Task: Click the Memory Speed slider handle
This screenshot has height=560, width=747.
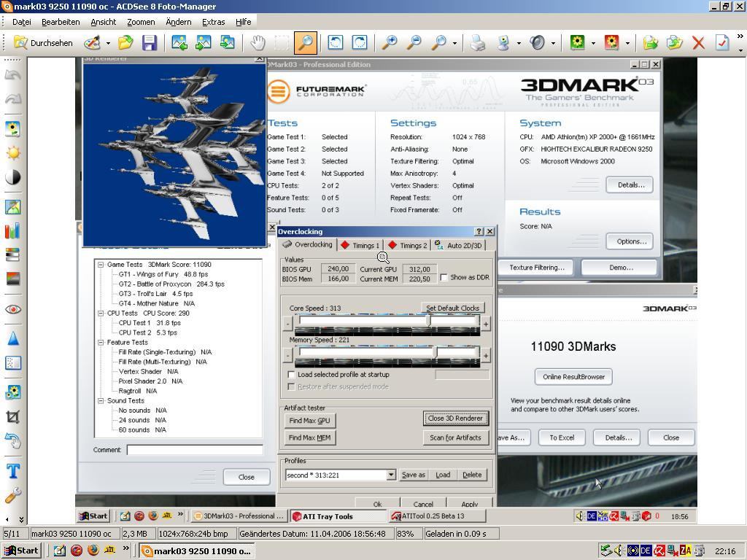Action: click(435, 352)
